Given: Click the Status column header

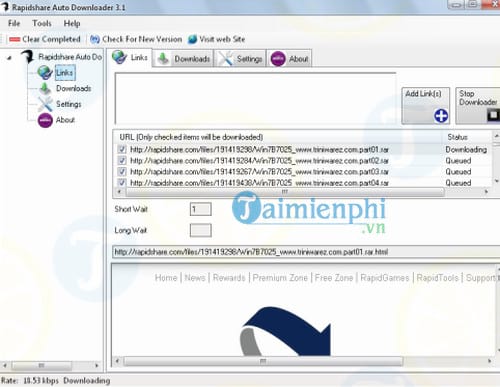Looking at the screenshot, I should [x=457, y=137].
